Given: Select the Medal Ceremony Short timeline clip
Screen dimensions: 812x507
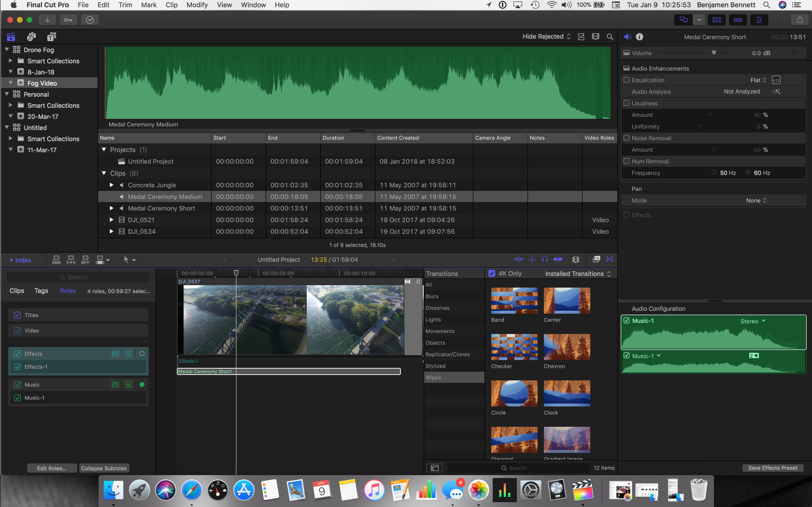Looking at the screenshot, I should (289, 372).
